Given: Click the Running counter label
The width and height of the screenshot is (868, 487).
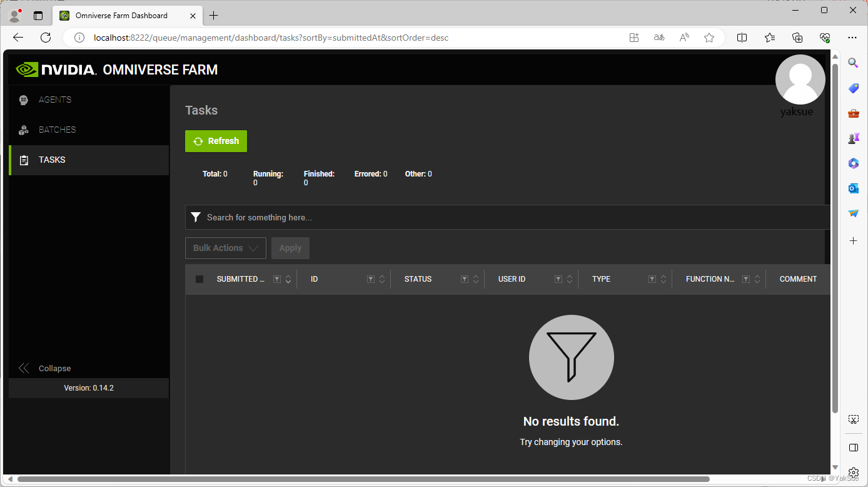Looking at the screenshot, I should point(268,174).
